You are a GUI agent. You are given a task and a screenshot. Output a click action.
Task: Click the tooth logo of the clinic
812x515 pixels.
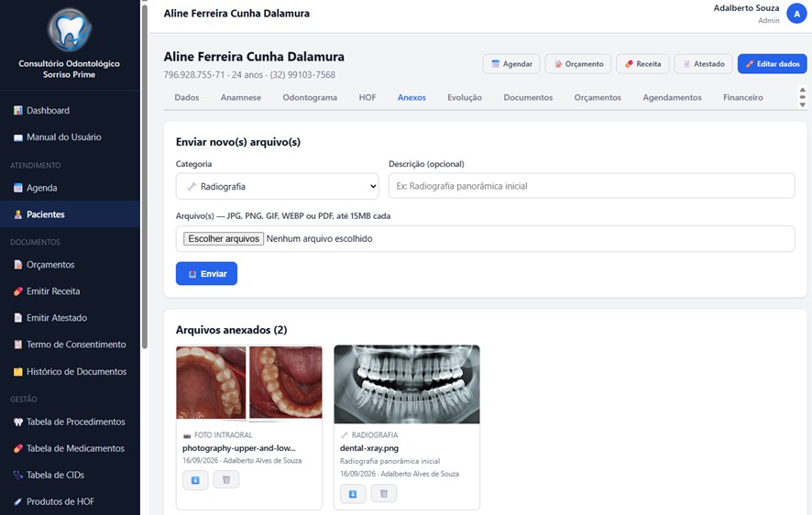click(70, 30)
